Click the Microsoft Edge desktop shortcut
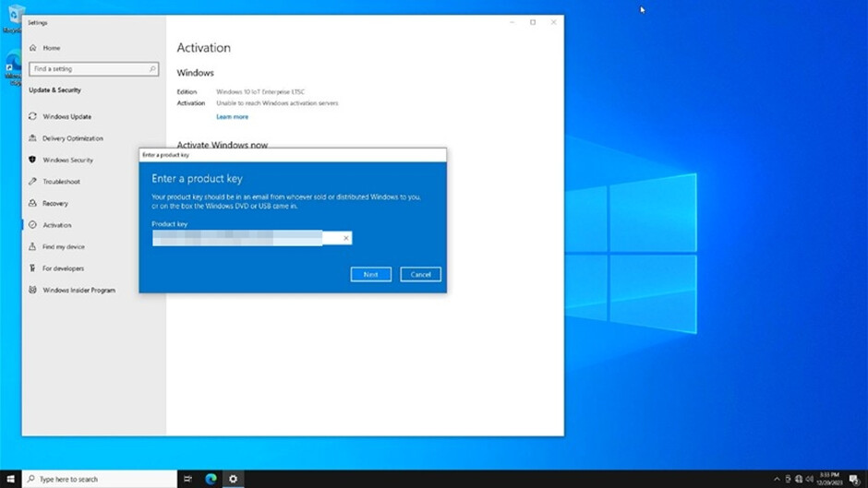Viewport: 868px width, 488px height. [x=12, y=68]
